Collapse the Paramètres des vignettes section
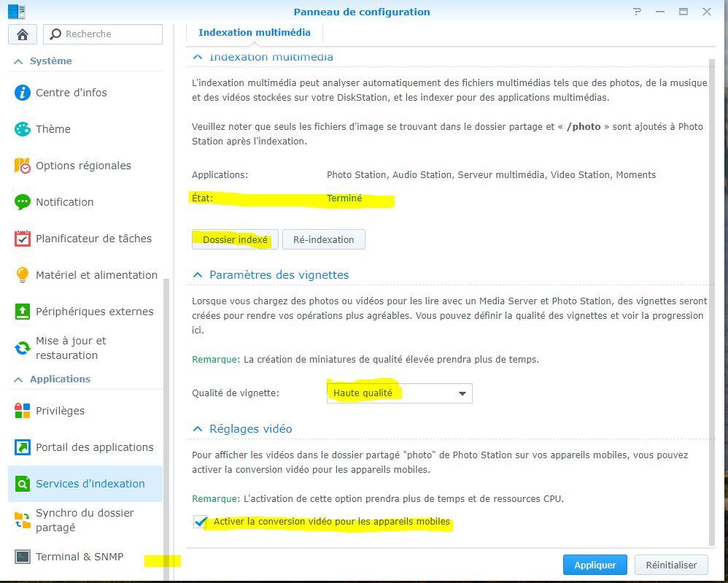728x583 pixels. click(198, 274)
